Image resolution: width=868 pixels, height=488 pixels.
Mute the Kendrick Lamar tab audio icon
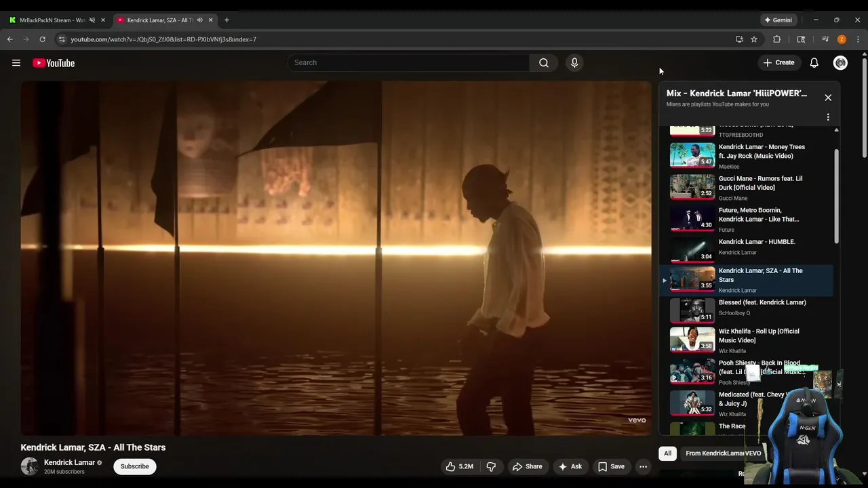click(199, 20)
